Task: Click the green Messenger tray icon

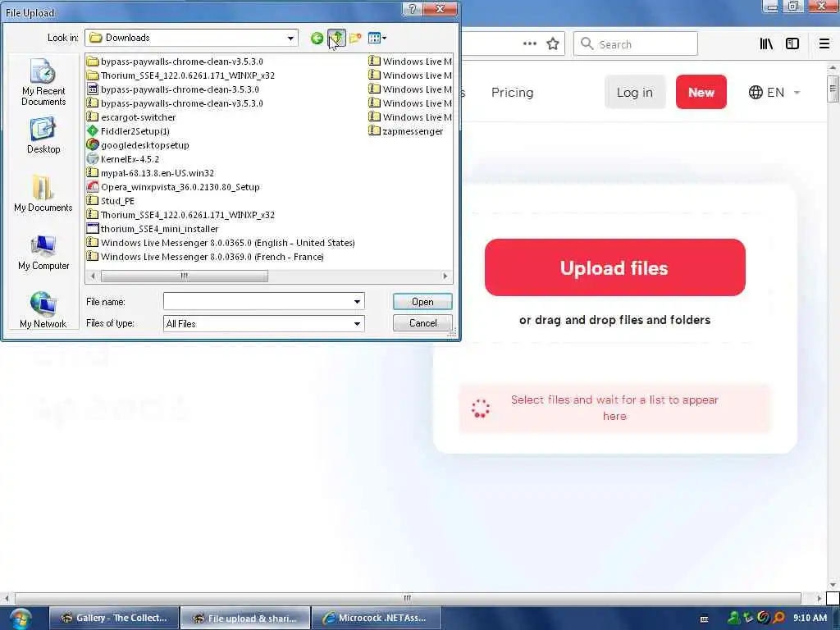Action: 733,618
